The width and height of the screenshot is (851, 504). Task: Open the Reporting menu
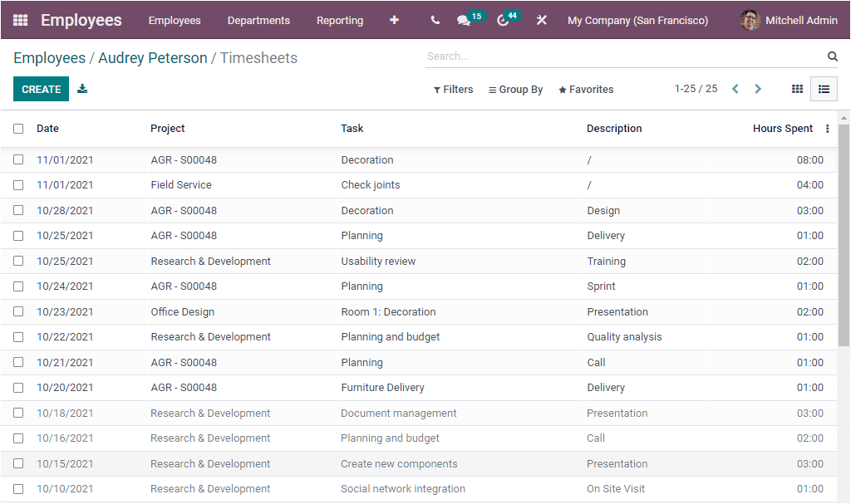click(x=340, y=20)
